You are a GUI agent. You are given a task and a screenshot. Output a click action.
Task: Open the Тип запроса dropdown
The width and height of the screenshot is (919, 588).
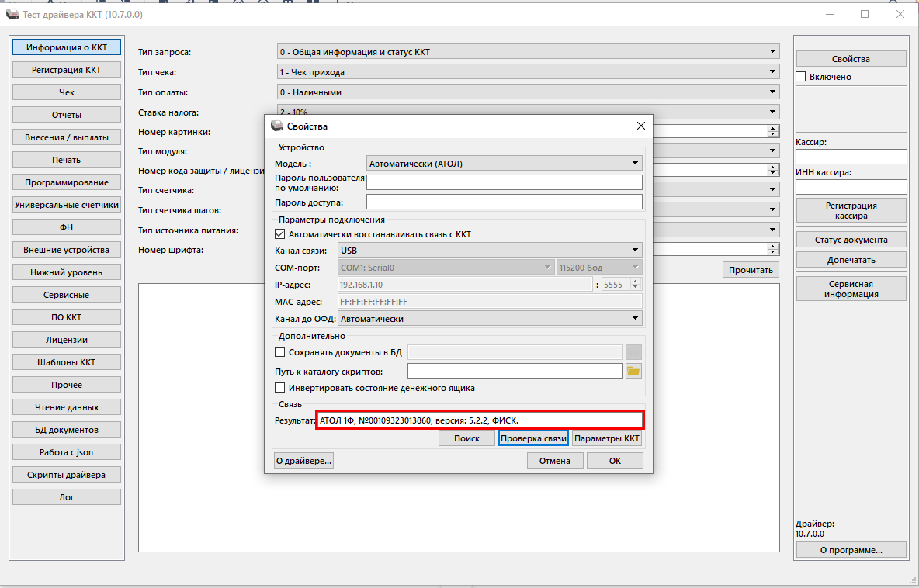click(528, 52)
